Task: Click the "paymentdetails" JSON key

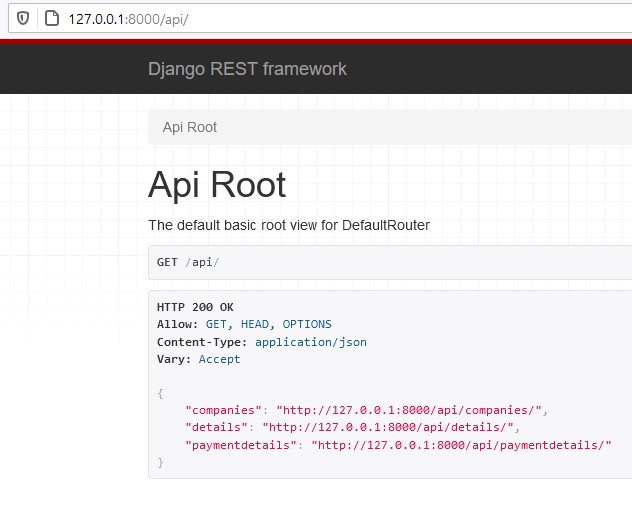Action: [x=241, y=445]
